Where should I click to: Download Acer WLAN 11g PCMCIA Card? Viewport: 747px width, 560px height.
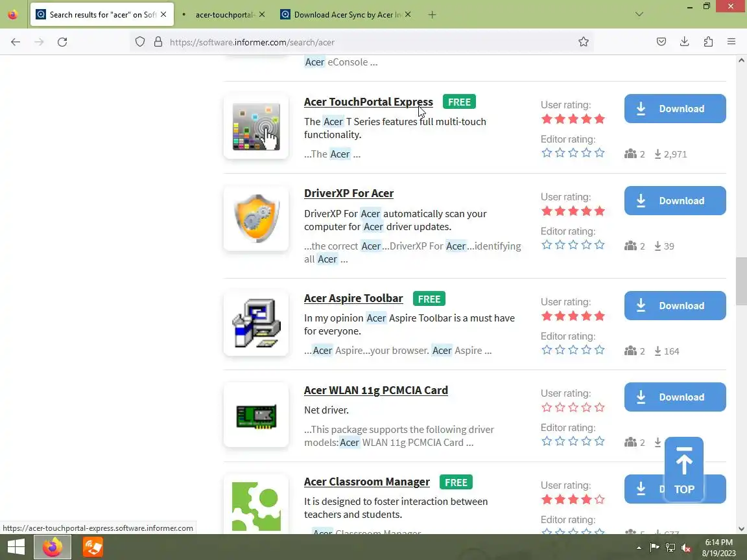coord(675,397)
